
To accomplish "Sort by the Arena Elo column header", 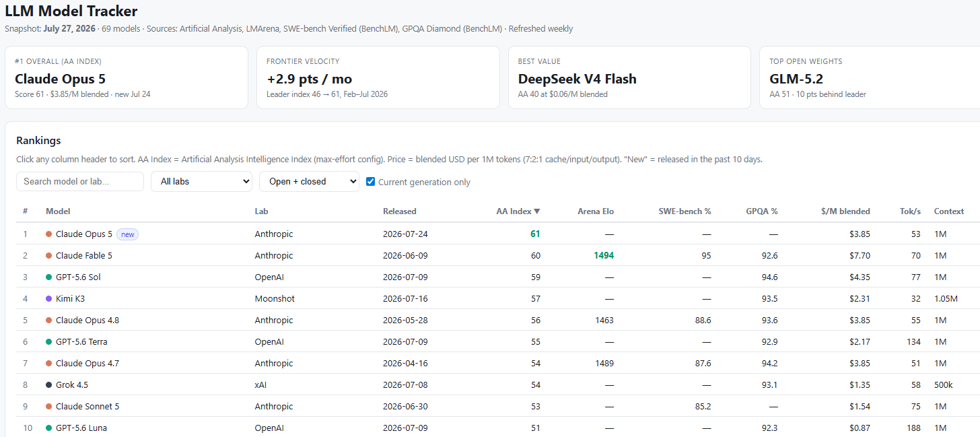I will point(596,211).
